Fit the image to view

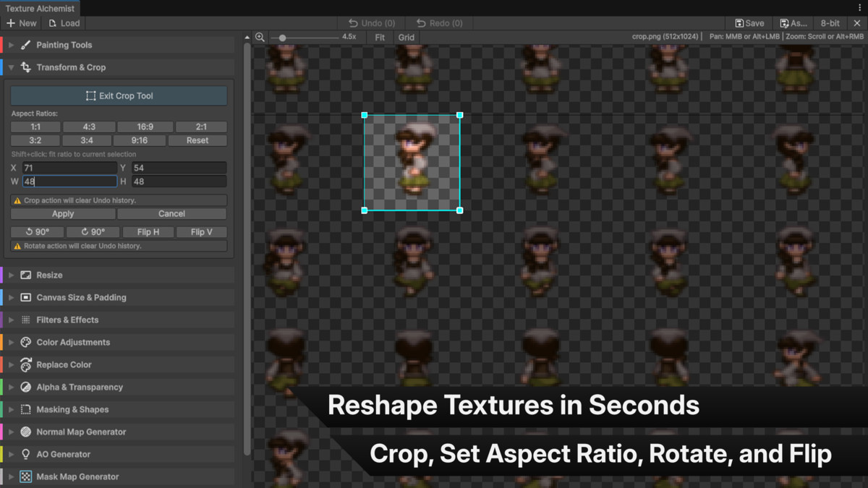(380, 37)
